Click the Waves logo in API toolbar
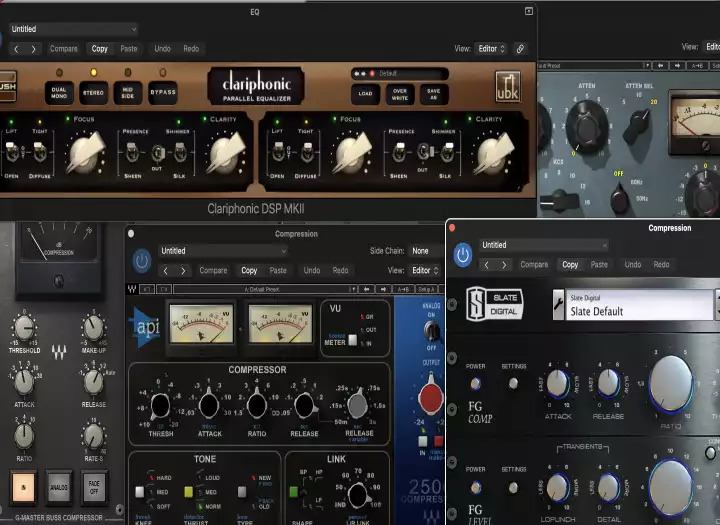720x525 pixels. click(x=132, y=289)
